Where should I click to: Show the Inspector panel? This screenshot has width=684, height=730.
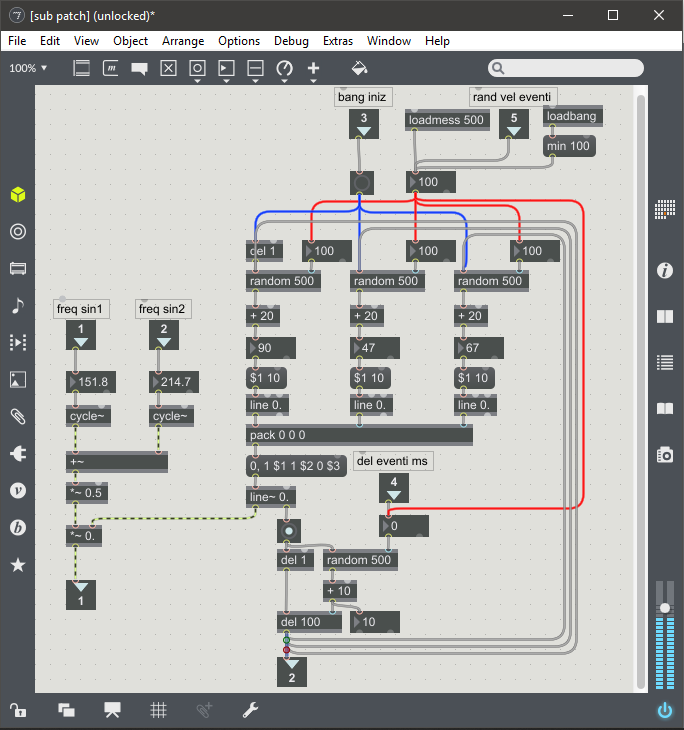[x=665, y=270]
